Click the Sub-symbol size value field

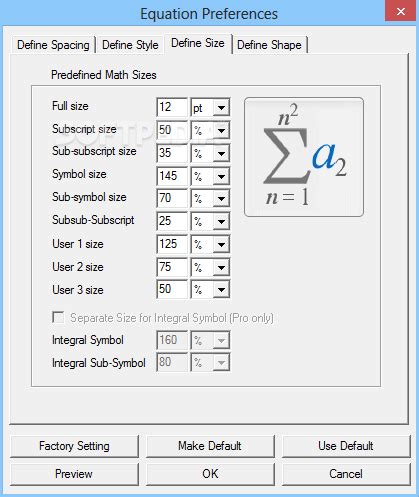pyautogui.click(x=172, y=198)
